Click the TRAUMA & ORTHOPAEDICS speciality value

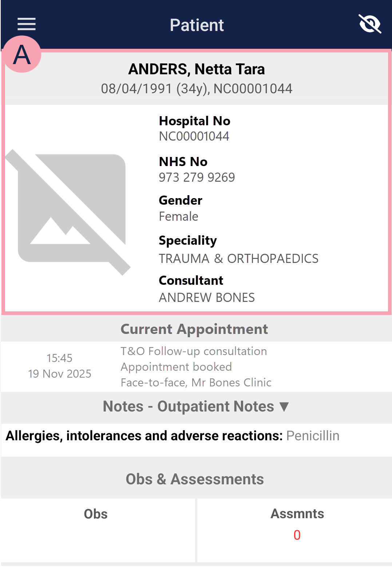(x=238, y=259)
